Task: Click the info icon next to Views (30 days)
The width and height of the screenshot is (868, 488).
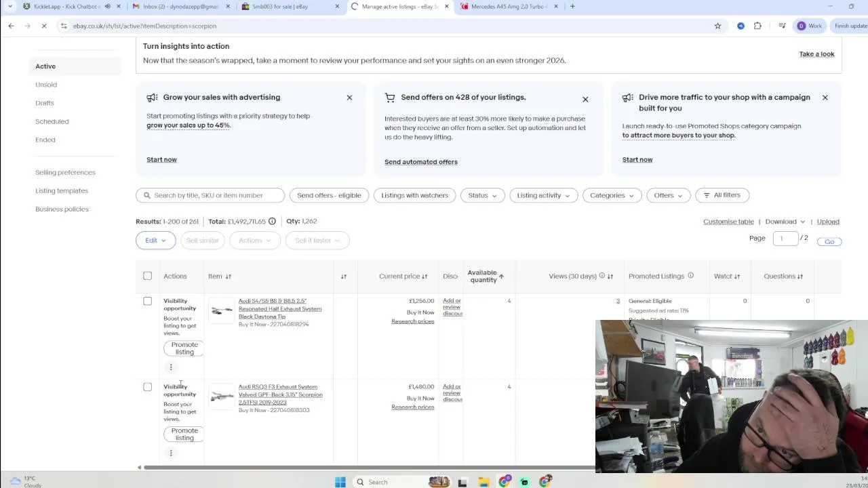Action: (601, 276)
